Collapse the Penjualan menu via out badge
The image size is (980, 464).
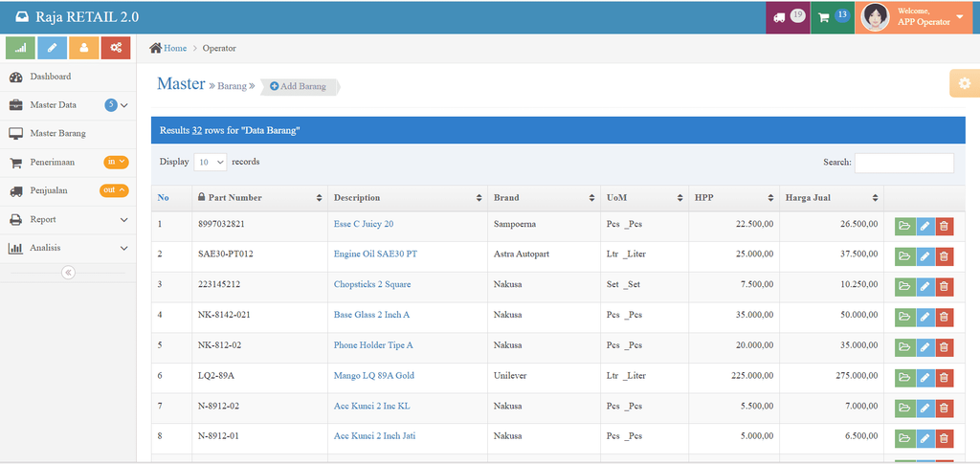(114, 189)
